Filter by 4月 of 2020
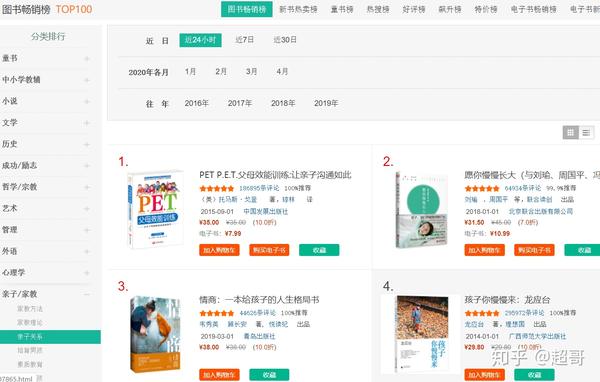 click(282, 72)
